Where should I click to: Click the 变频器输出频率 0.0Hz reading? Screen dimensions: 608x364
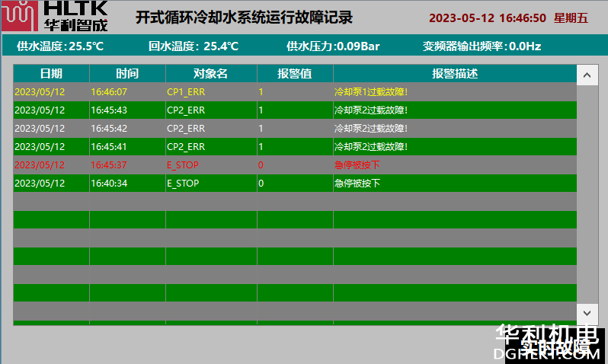pos(482,46)
